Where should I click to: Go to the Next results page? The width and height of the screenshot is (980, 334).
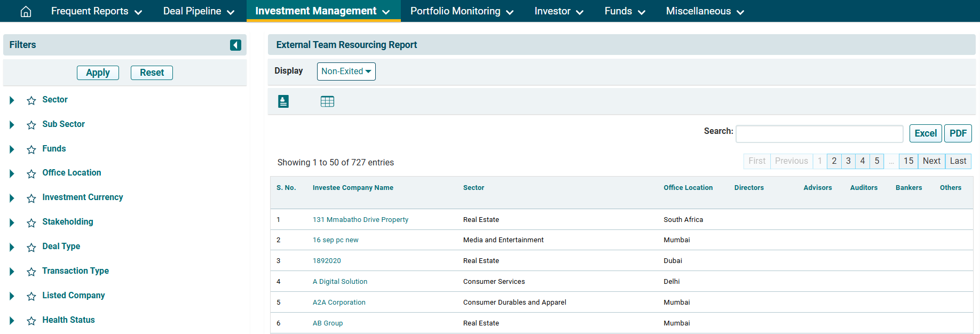tap(931, 161)
